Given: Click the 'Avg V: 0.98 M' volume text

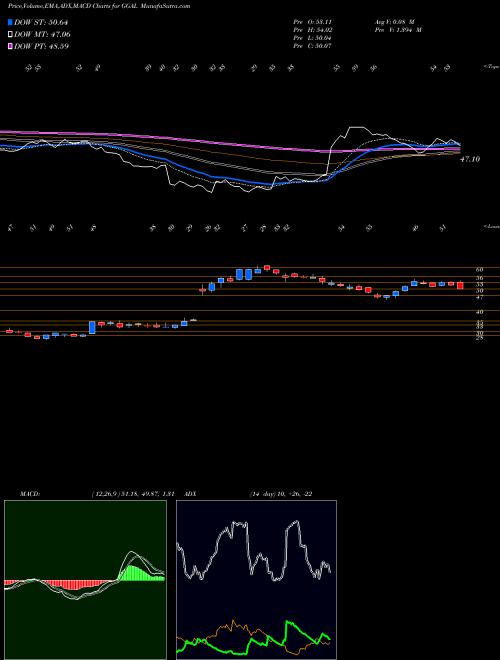Looking at the screenshot, I should pyautogui.click(x=396, y=22).
